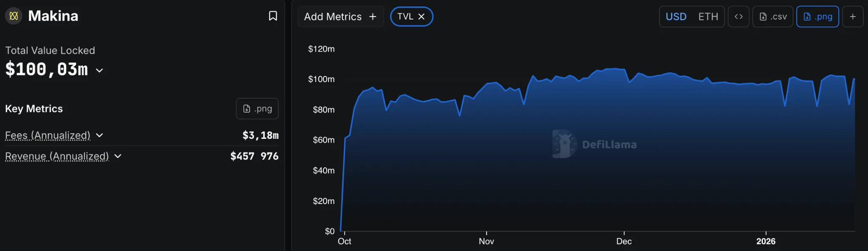Open the Add Metrics menu
This screenshot has width=868, height=251.
tap(333, 17)
